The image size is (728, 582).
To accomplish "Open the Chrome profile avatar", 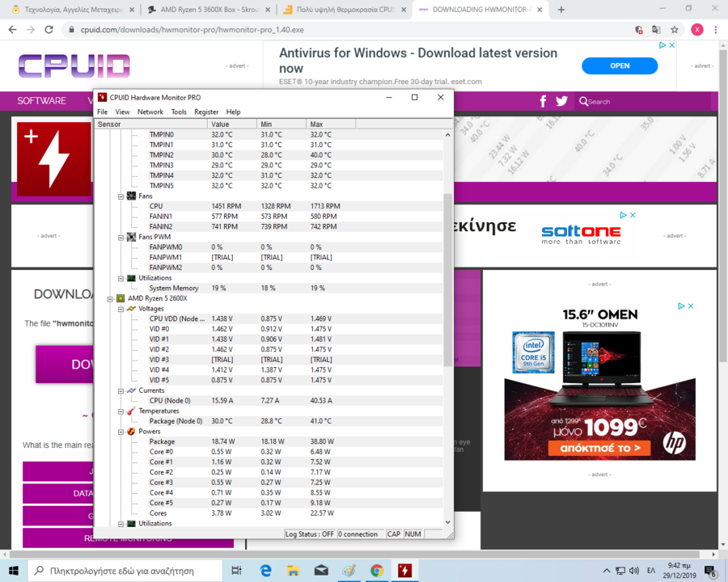I will pyautogui.click(x=697, y=30).
